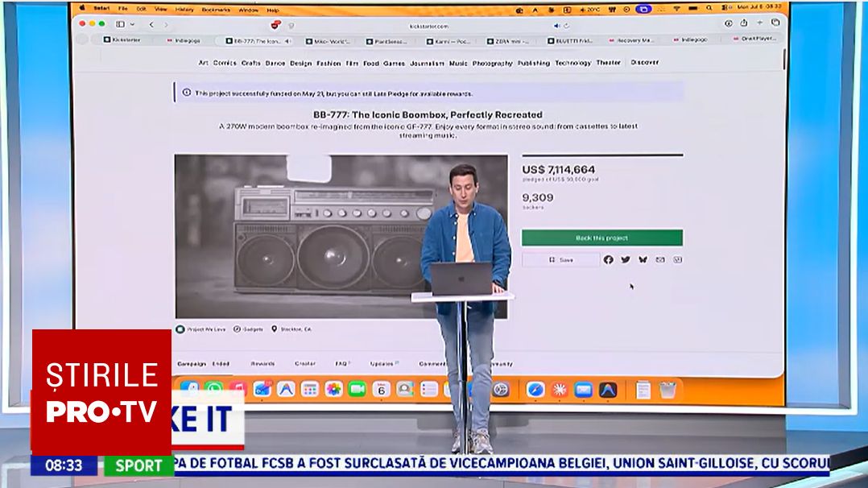Open the Design category link
This screenshot has width=868, height=488.
click(x=300, y=64)
